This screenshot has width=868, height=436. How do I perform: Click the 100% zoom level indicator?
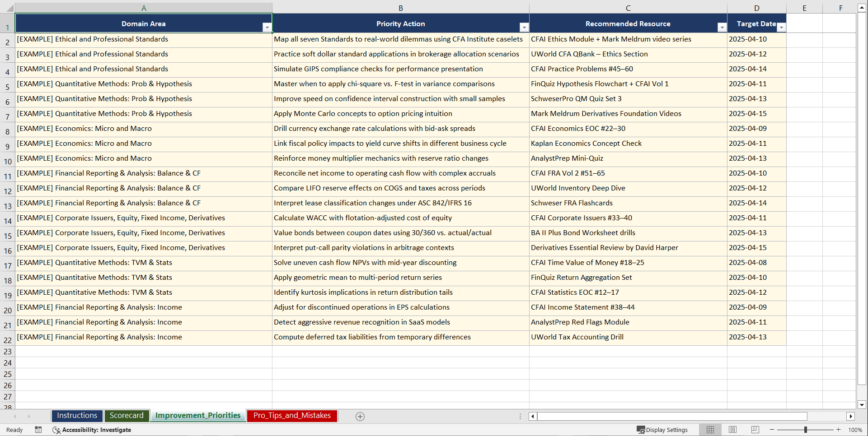(855, 430)
